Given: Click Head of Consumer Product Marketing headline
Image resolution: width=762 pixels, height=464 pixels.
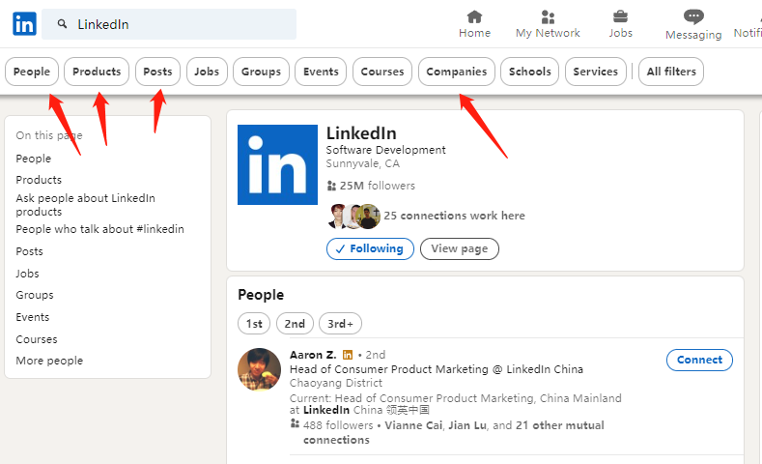Looking at the screenshot, I should (436, 369).
